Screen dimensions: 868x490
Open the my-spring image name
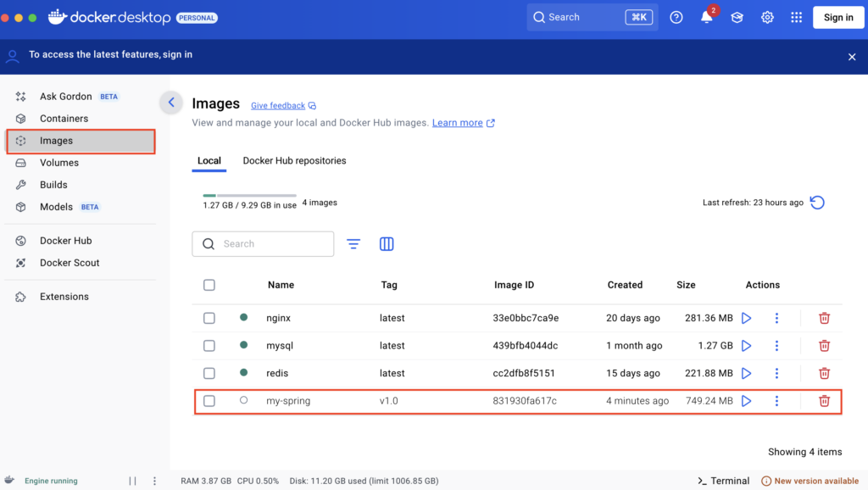click(288, 401)
